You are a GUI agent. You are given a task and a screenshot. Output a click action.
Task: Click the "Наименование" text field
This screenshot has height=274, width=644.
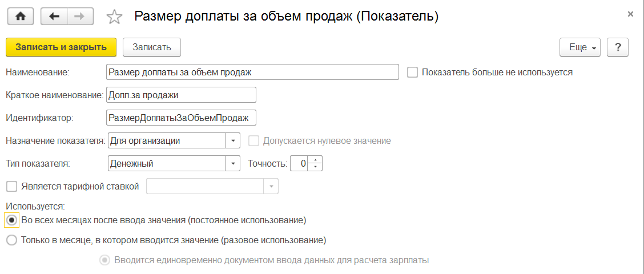point(252,72)
